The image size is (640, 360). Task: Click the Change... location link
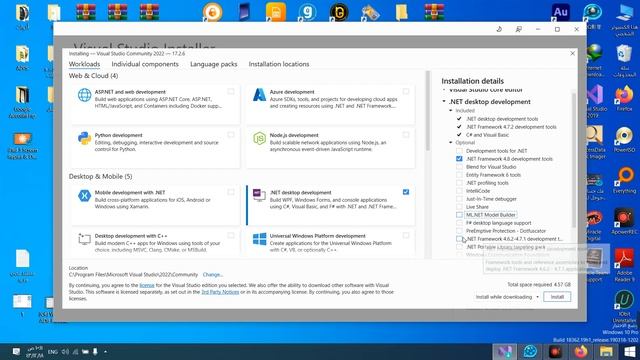click(213, 275)
